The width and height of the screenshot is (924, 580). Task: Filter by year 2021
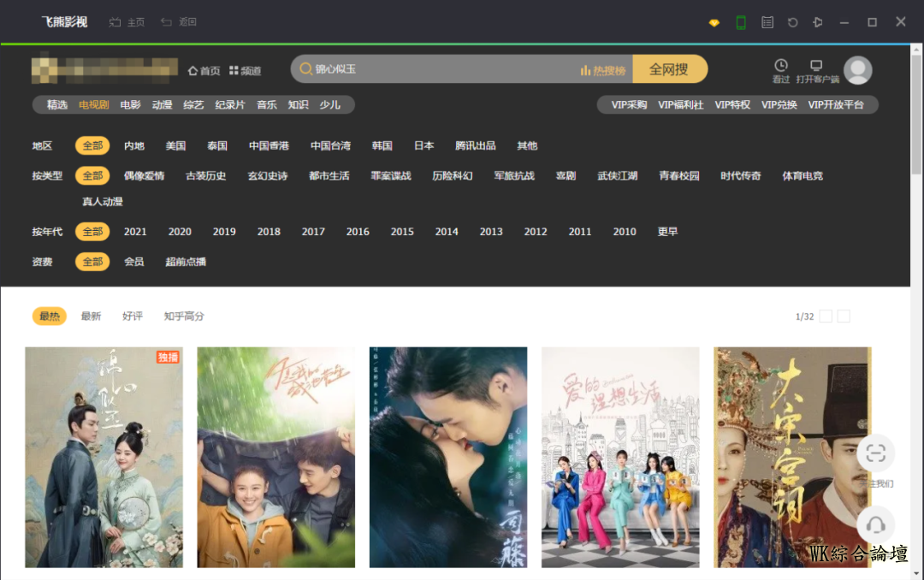click(135, 232)
